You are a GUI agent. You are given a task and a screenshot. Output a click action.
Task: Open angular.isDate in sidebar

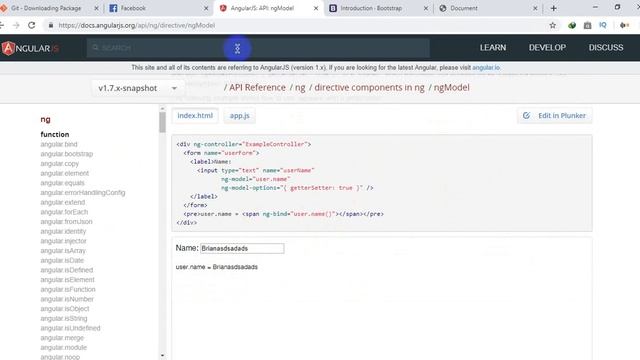click(x=62, y=260)
